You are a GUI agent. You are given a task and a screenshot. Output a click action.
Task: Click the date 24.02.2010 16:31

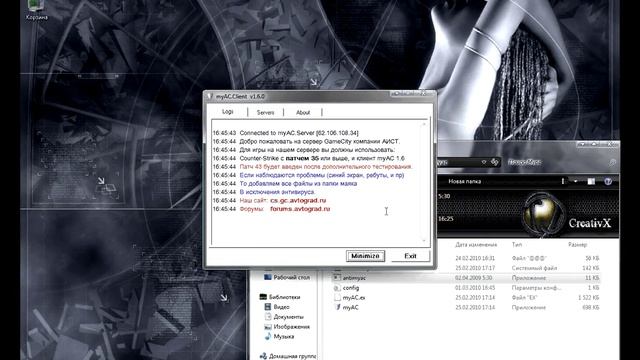(475, 258)
